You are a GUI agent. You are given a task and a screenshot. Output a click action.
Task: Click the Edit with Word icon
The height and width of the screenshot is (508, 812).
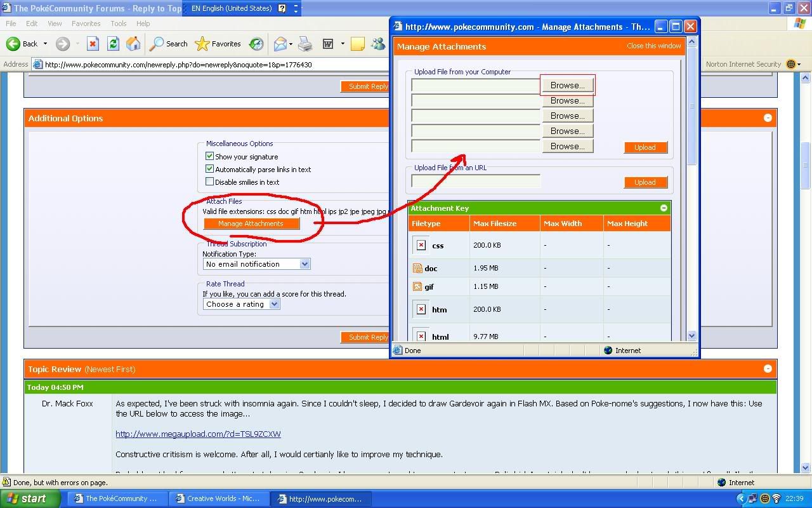pos(328,44)
